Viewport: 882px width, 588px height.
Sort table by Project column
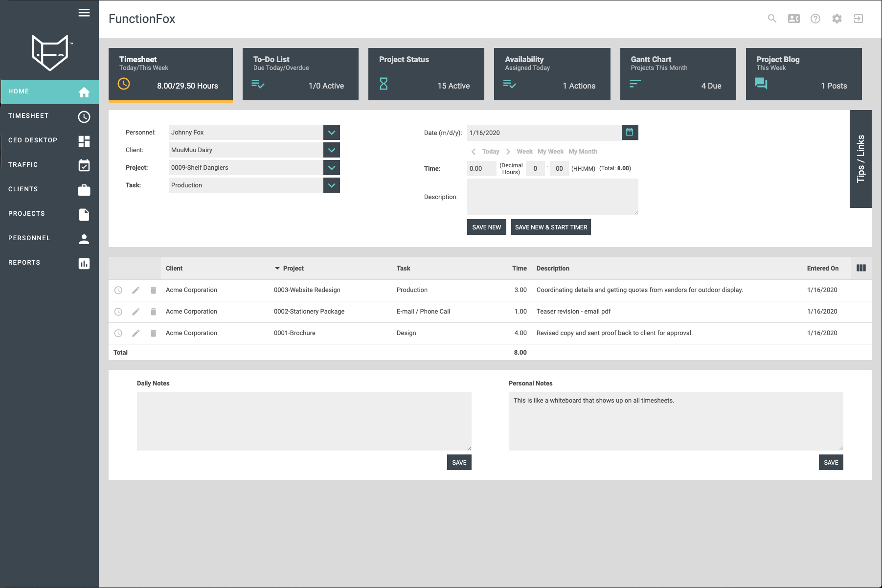point(294,268)
